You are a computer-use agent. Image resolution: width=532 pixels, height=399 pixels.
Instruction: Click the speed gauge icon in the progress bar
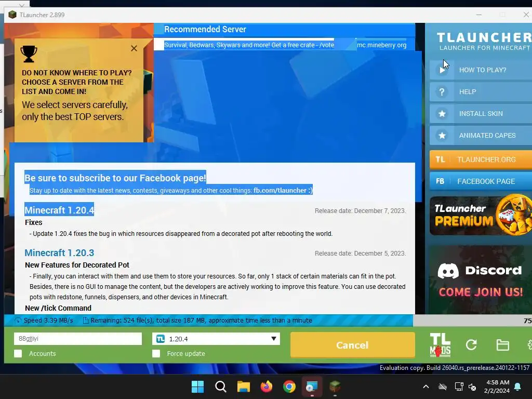pyautogui.click(x=18, y=320)
